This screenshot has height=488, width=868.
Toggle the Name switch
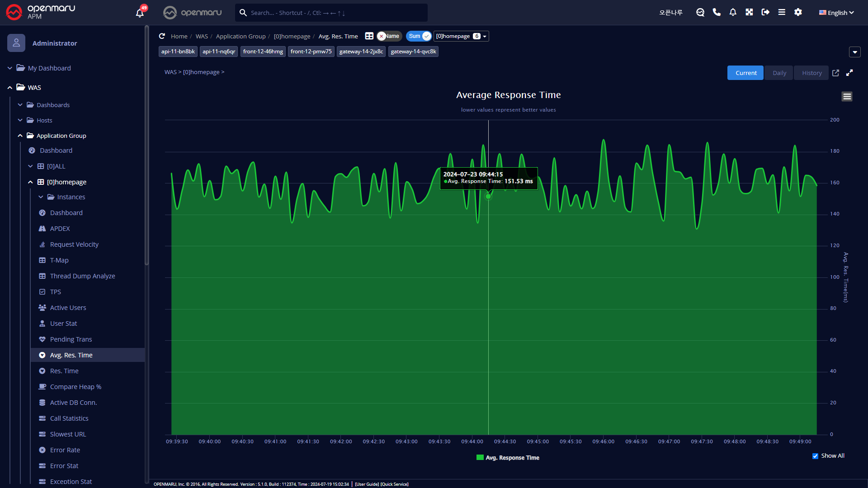click(389, 36)
